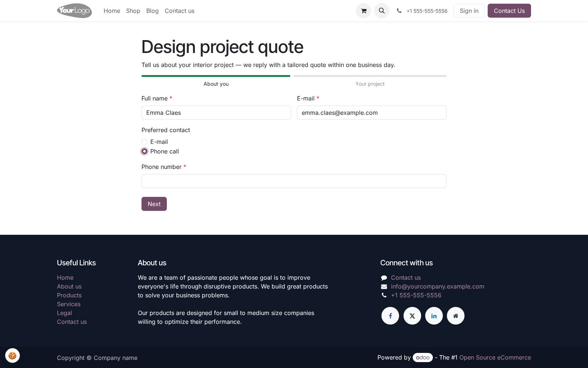Click header phone number +1 555-555-5556
This screenshot has width=588, height=368.
(x=427, y=11)
